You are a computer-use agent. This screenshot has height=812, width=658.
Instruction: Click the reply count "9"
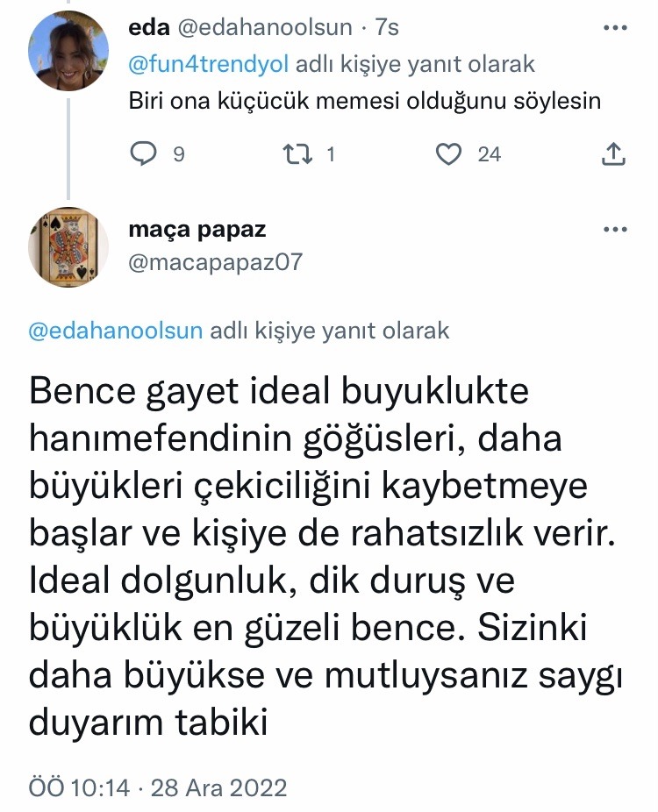click(178, 154)
